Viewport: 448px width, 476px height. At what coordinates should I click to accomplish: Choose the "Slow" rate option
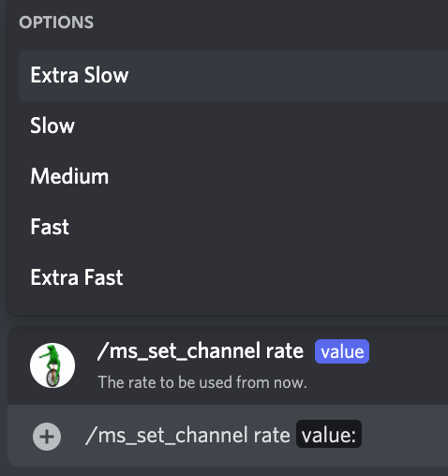233,126
